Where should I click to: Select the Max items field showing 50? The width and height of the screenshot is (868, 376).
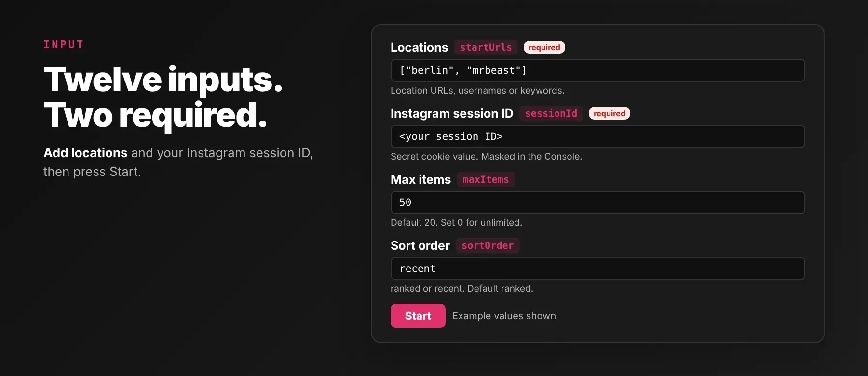click(x=597, y=202)
